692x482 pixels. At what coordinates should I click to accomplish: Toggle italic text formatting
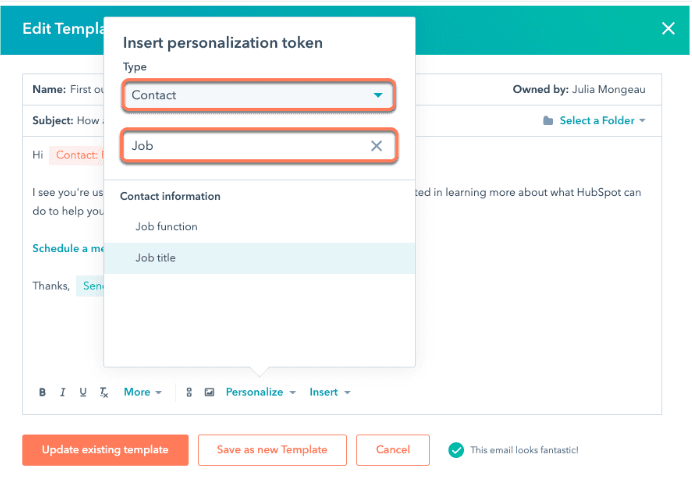click(x=62, y=393)
